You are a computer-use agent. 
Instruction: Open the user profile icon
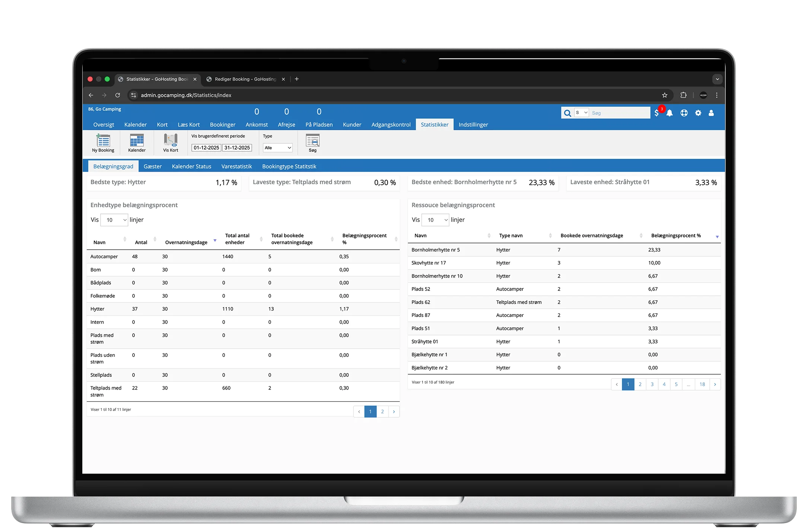pos(711,113)
